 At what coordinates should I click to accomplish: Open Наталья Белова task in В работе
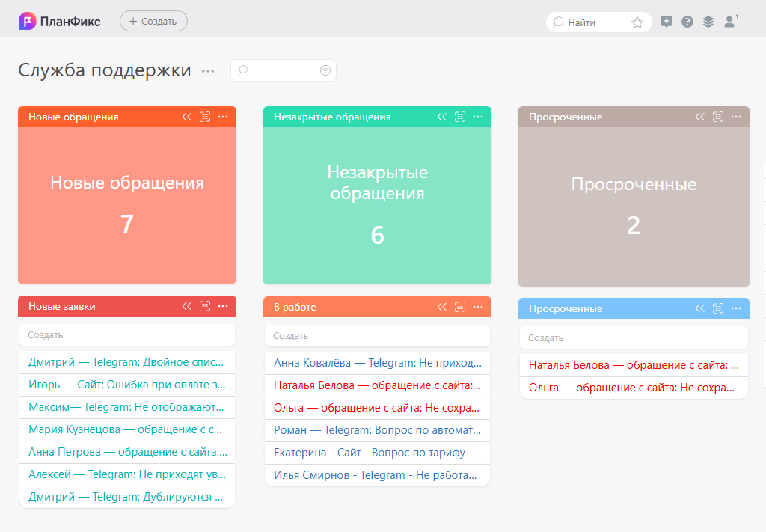click(377, 385)
